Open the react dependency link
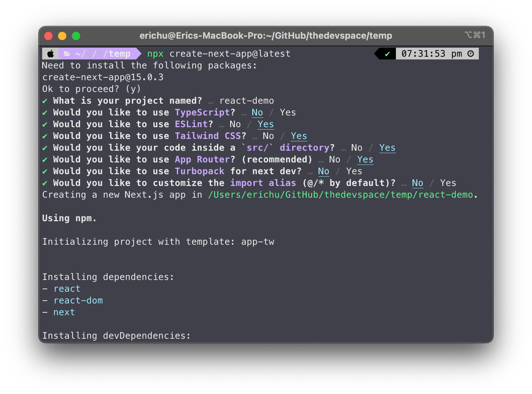Image resolution: width=532 pixels, height=394 pixels. click(67, 289)
